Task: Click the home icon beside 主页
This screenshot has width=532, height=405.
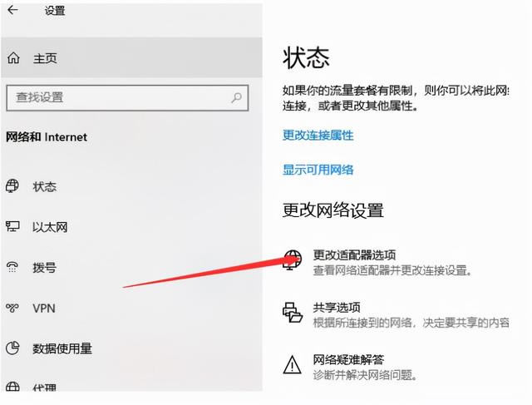Action: [x=13, y=58]
